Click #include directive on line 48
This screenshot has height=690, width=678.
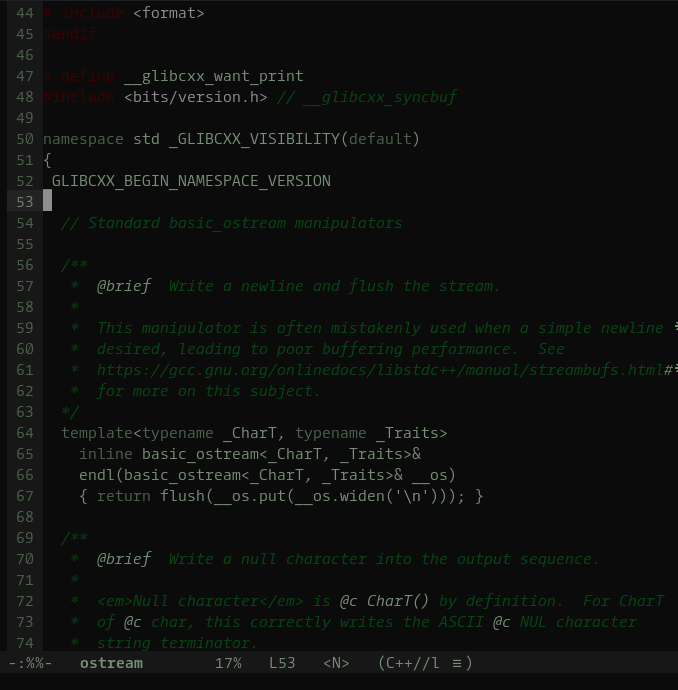[x=79, y=97]
